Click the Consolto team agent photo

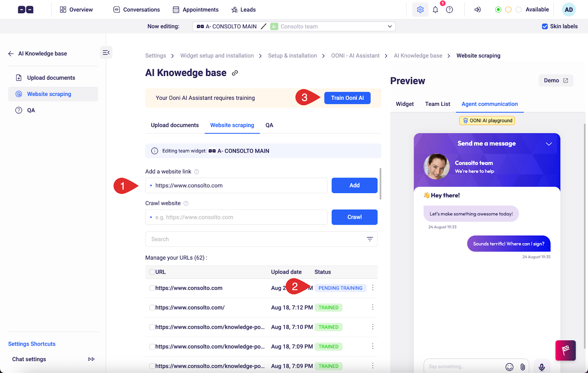point(437,167)
